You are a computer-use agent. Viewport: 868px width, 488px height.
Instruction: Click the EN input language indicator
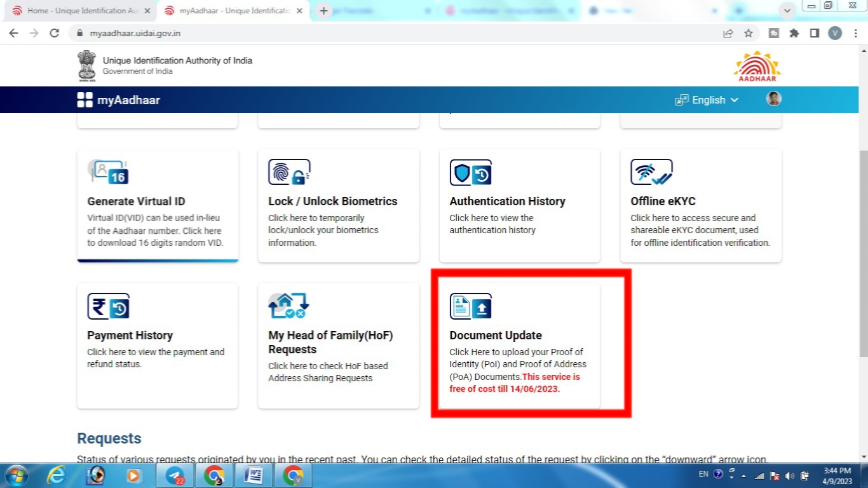click(x=703, y=474)
